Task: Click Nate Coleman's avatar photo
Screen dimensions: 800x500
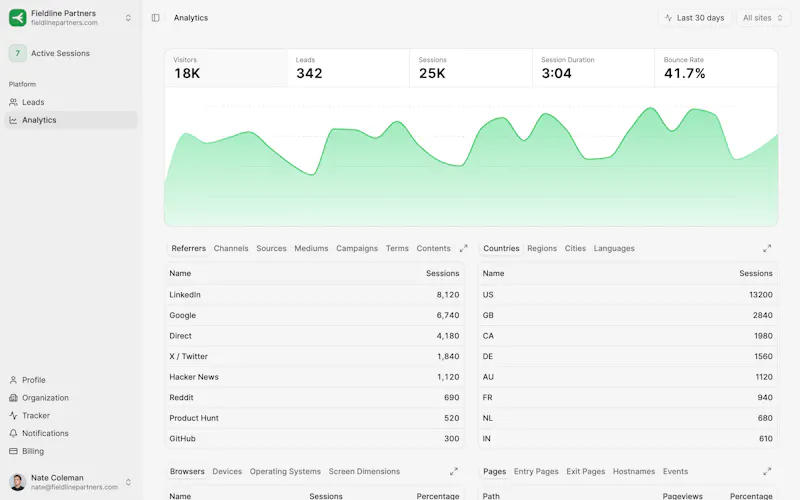Action: click(x=17, y=482)
